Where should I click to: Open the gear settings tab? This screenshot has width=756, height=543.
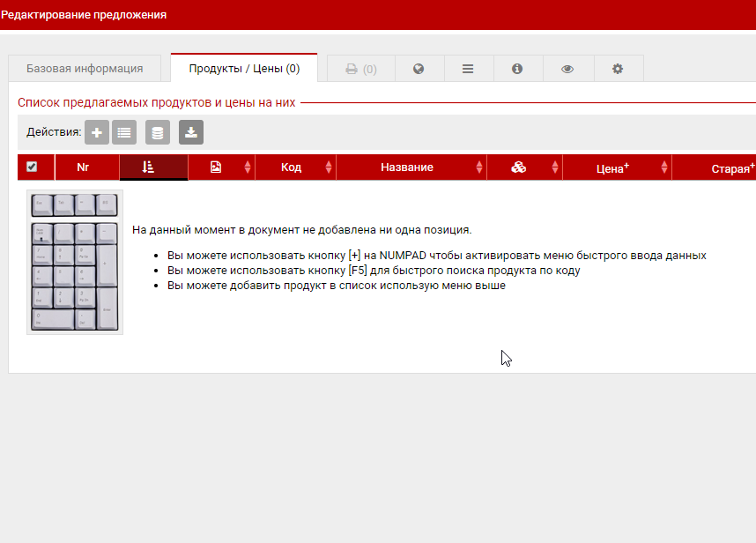pyautogui.click(x=618, y=69)
